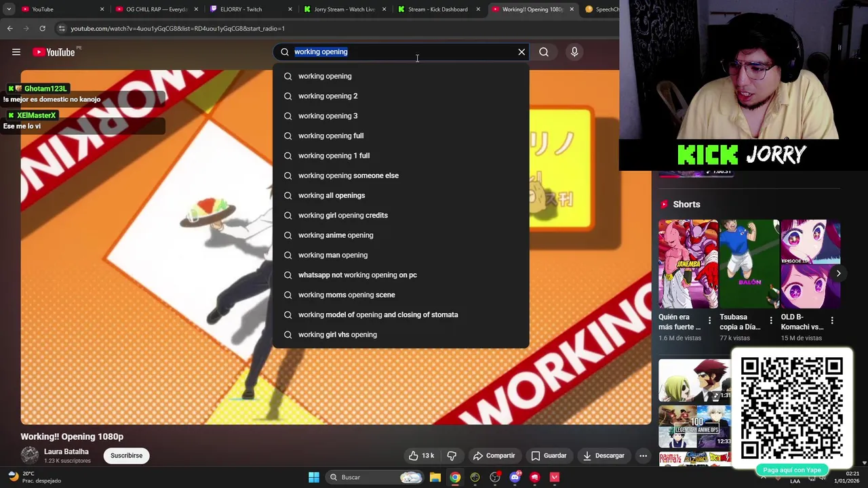Open taskbar Buscar search box
Image resolution: width=868 pixels, height=488 pixels.
click(x=374, y=477)
